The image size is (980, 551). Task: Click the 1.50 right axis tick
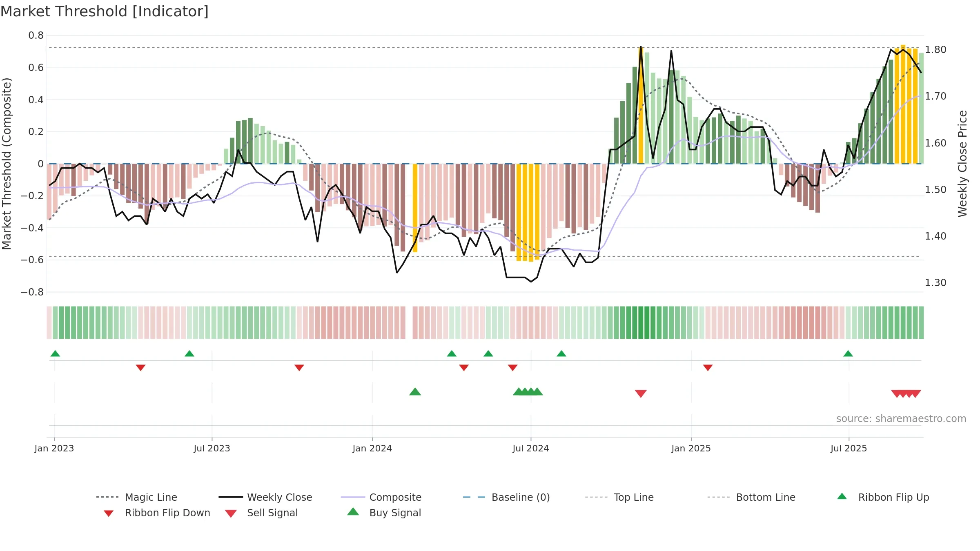pos(935,190)
